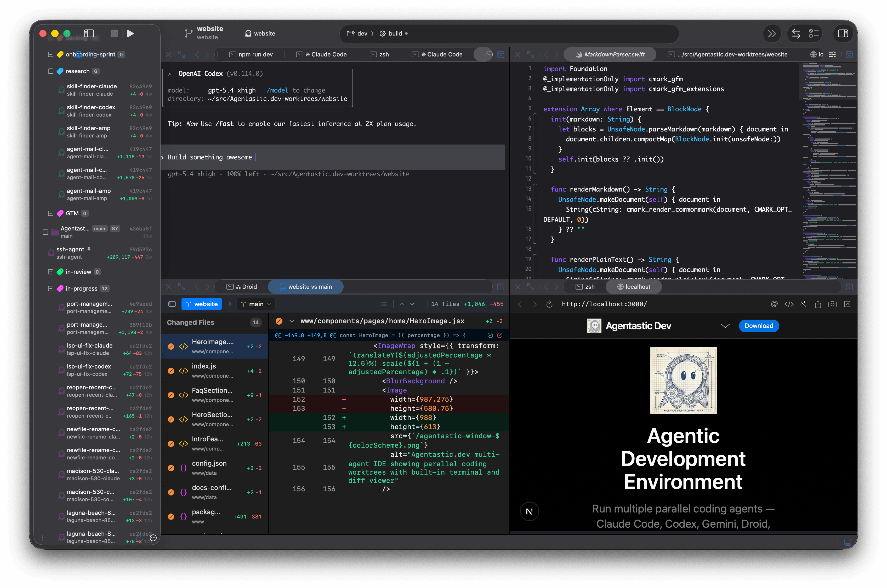
Task: Open the ssh-agent worktree in the sidebar
Action: [x=100, y=253]
